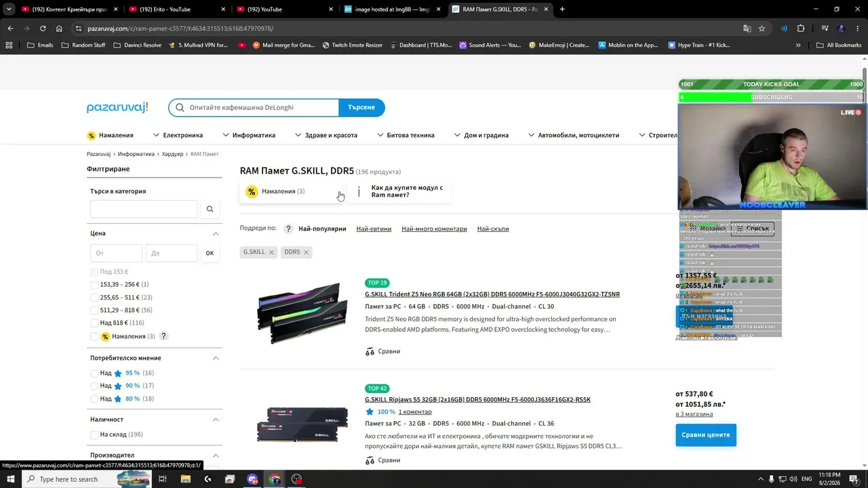Click the Chrome icon on the taskbar
868x488 pixels.
[275, 479]
